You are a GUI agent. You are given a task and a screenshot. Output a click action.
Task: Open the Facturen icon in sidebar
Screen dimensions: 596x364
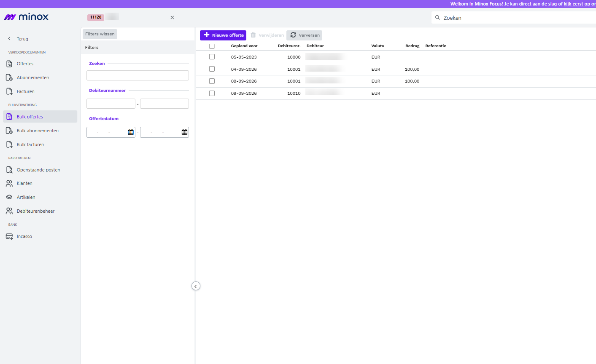(x=9, y=91)
